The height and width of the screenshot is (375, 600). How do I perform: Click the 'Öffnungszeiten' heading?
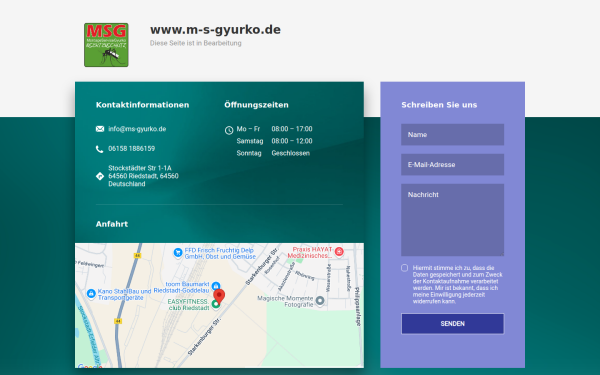coord(256,105)
